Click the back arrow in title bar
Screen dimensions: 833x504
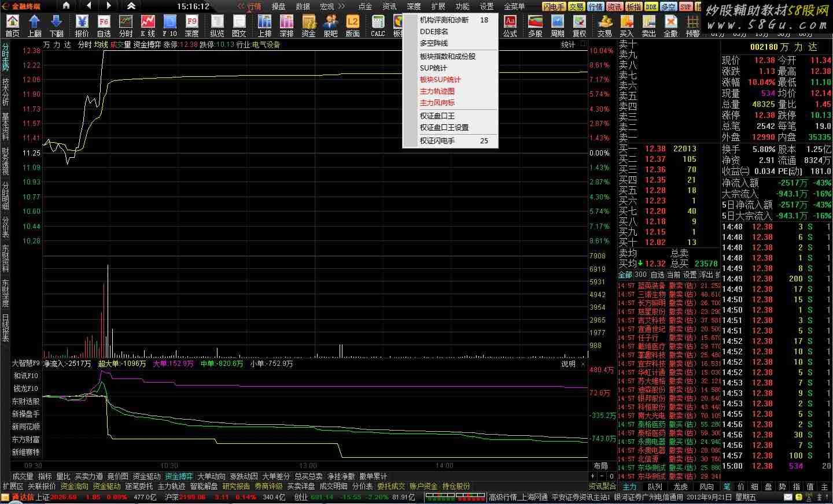[x=89, y=6]
